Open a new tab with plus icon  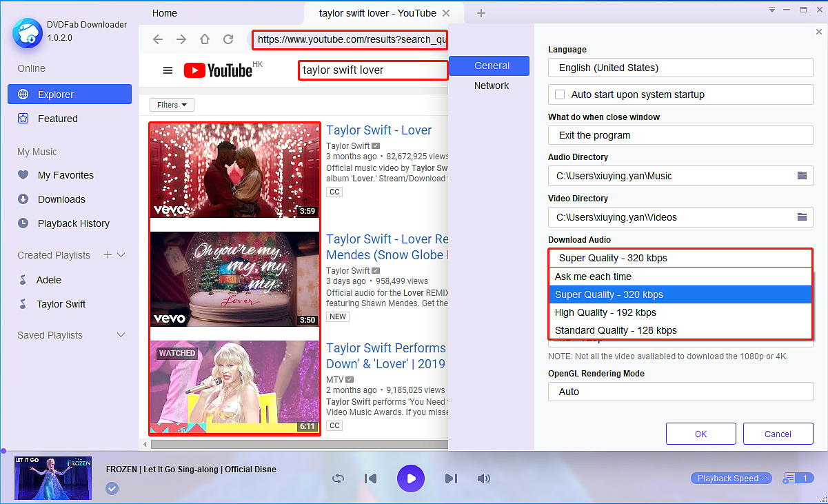click(481, 13)
